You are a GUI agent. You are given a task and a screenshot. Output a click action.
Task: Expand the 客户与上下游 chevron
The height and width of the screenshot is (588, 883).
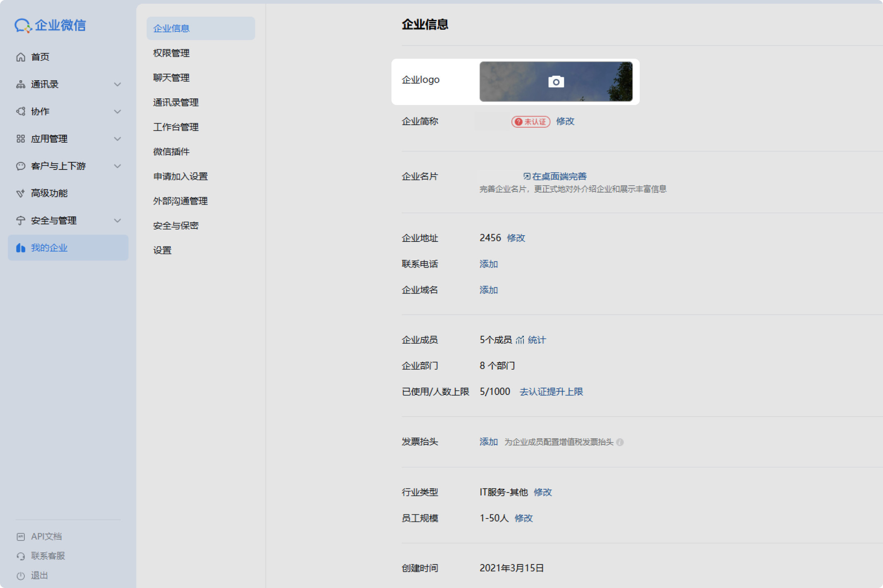[x=118, y=166]
